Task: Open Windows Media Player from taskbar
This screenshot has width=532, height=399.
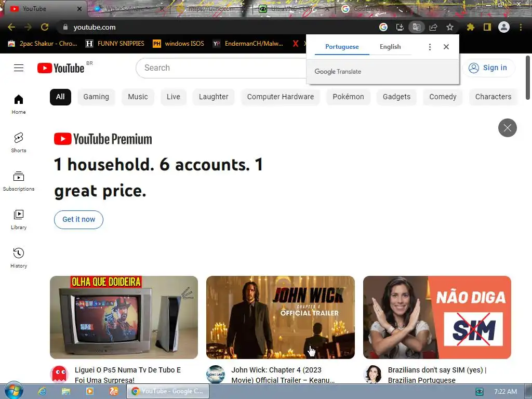Action: (90, 391)
